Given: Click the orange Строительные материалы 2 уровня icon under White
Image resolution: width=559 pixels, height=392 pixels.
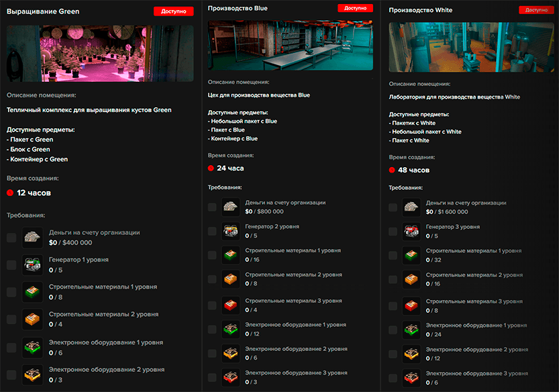Looking at the screenshot, I should coord(411,279).
